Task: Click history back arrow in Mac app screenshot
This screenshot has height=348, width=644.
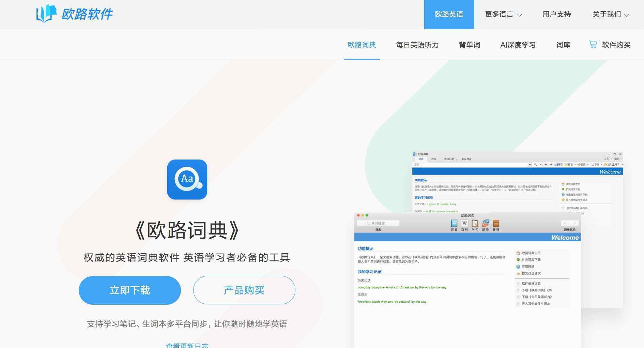Action: tap(565, 223)
